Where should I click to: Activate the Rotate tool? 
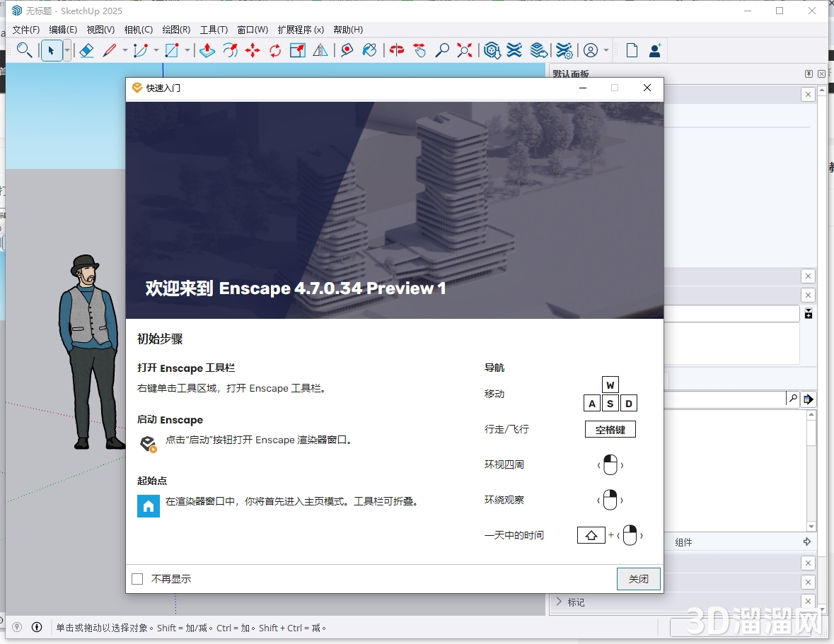pos(275,50)
